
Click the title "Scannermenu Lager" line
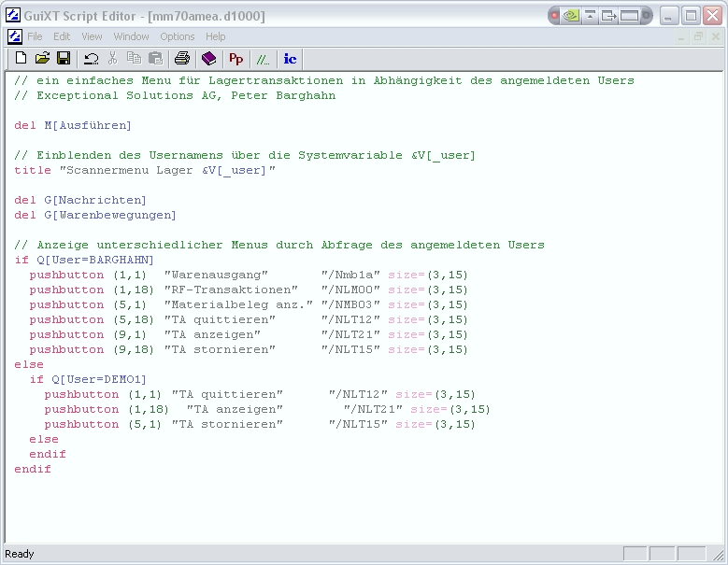tap(145, 170)
